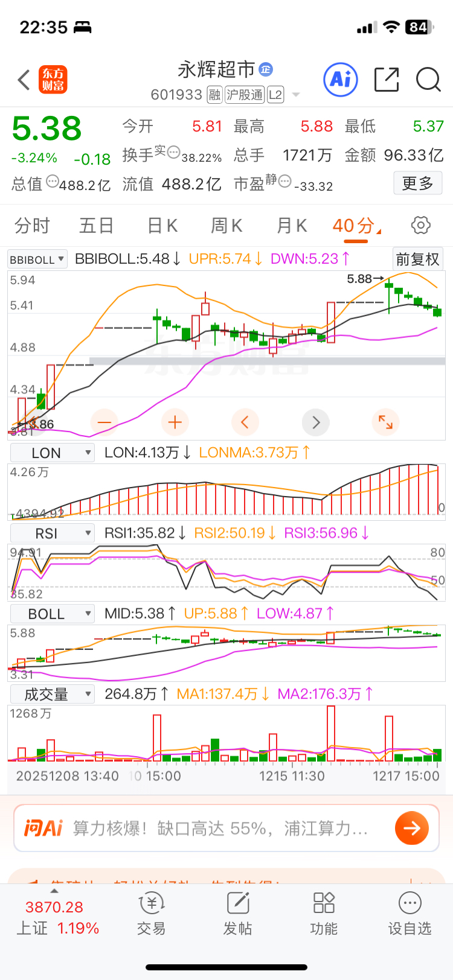Screen dimensions: 453x980
Task: Open the Ai assistant icon
Action: pyautogui.click(x=341, y=79)
